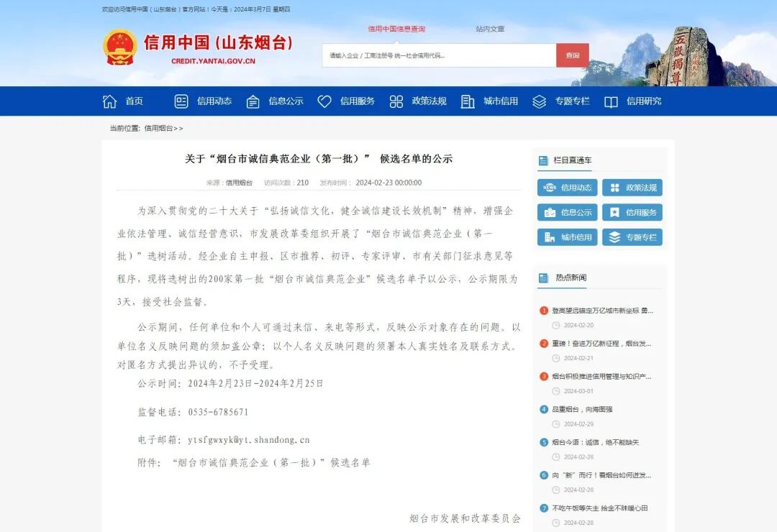Viewport: 777px width, 532px height.
Task: Click the book icon beside 信用研究
Action: click(611, 101)
